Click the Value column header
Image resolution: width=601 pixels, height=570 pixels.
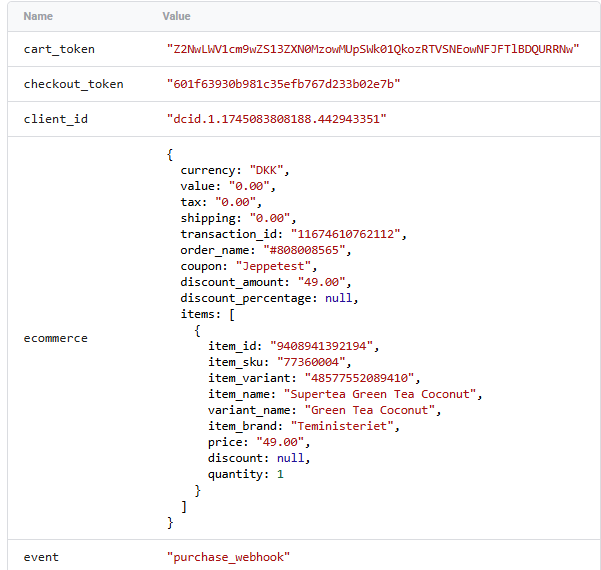176,16
